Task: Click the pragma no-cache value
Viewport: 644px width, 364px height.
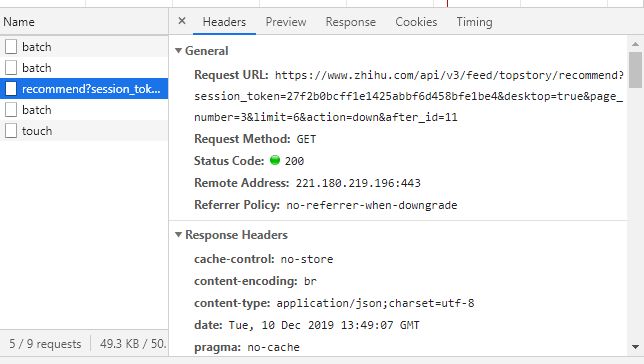Action: coord(274,347)
